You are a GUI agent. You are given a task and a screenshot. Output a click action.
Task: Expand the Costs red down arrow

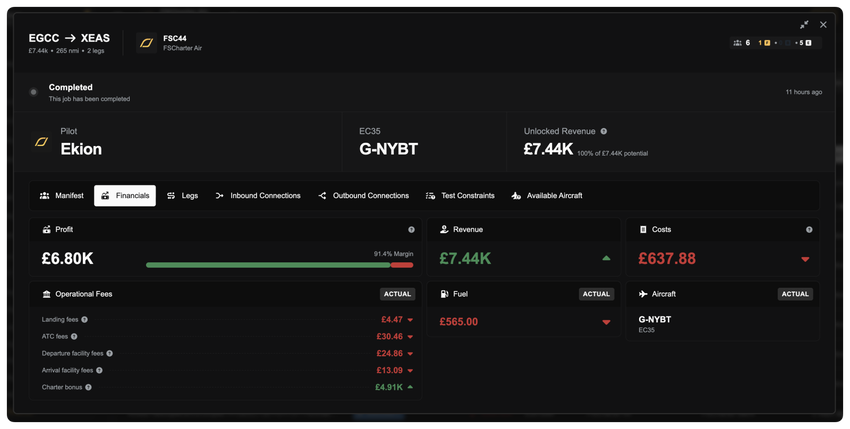coord(805,259)
